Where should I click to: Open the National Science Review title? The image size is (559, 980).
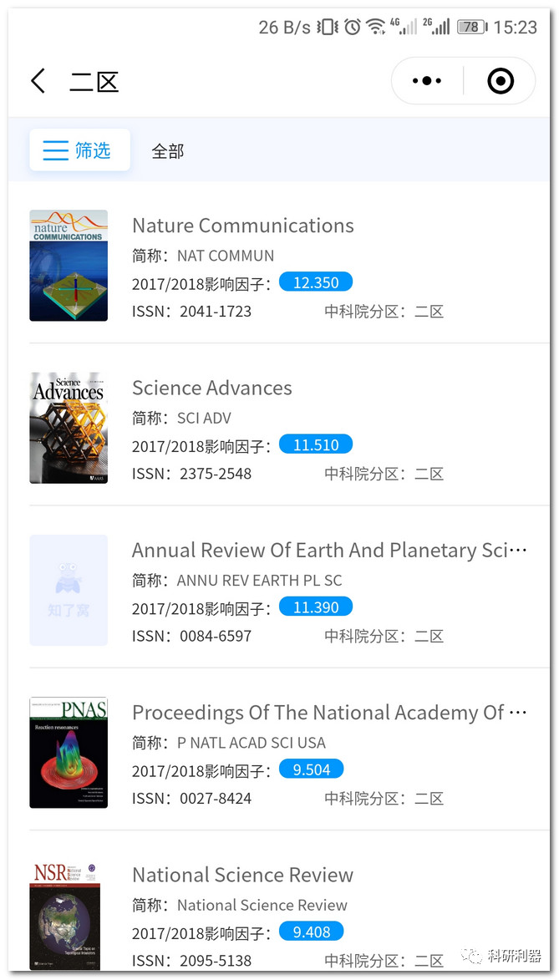(243, 875)
